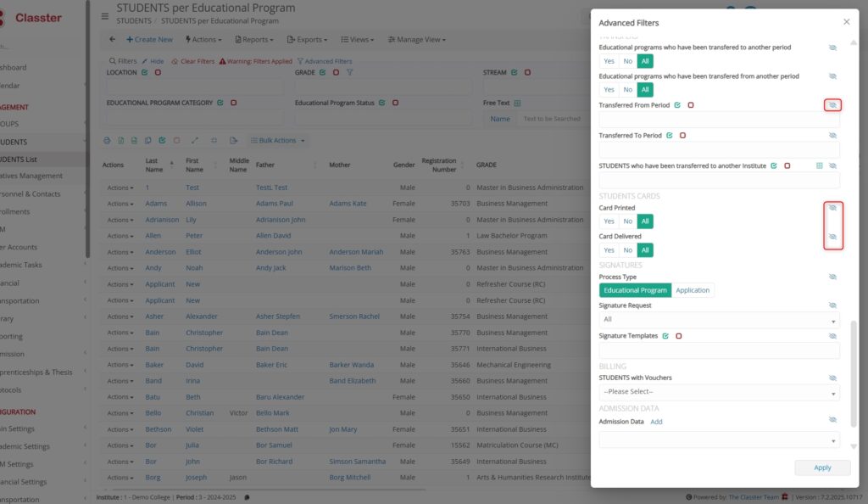Viewport: 868px width, 504px height.
Task: Hide the STUDENTS with Vouchers filter
Action: 832,378
